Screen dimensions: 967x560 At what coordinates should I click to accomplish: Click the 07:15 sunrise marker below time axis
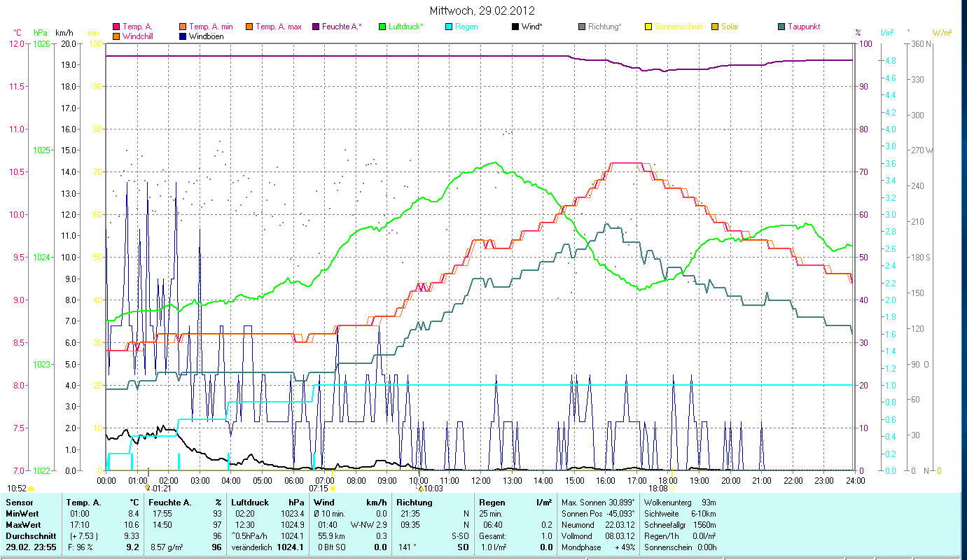(319, 489)
